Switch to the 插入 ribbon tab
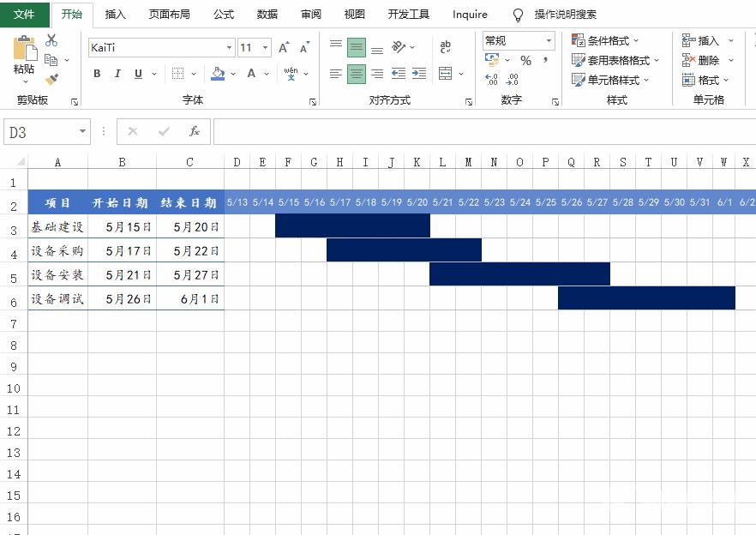This screenshot has height=535, width=756. [x=115, y=15]
